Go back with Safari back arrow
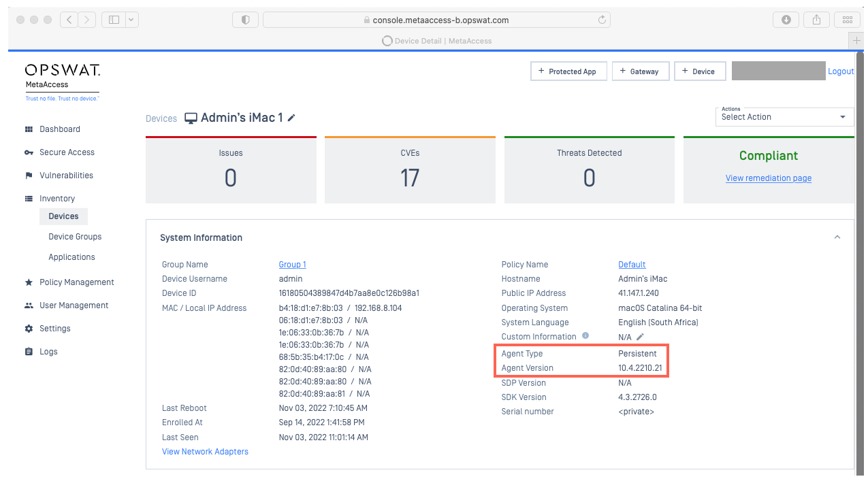The image size is (868, 481). [69, 20]
